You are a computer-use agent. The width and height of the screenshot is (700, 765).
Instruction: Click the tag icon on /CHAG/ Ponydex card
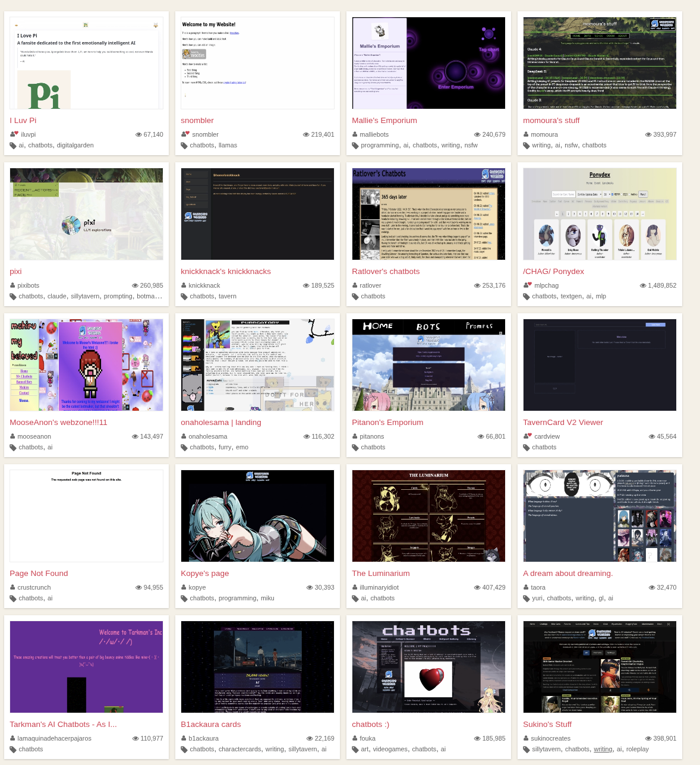pos(526,297)
